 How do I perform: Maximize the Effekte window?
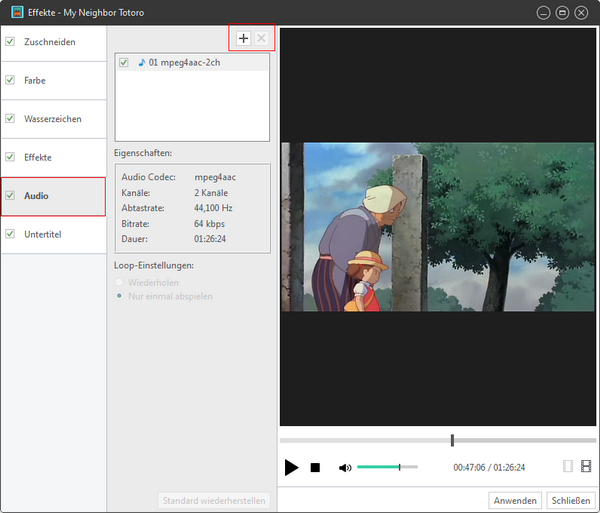[x=562, y=13]
